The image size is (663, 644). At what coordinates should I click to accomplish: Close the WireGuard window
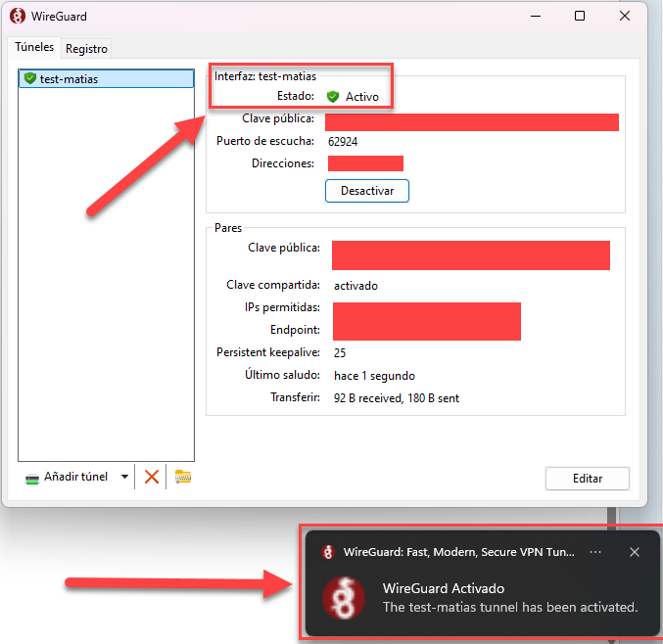pyautogui.click(x=625, y=16)
